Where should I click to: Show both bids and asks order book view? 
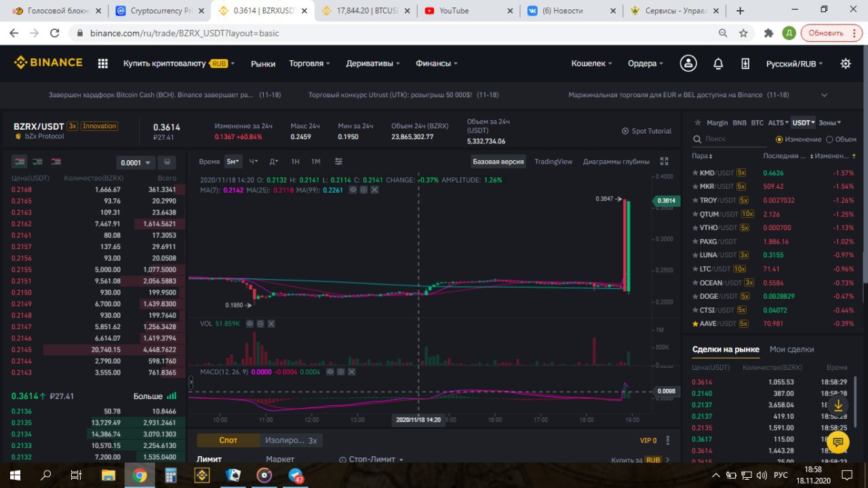point(20,162)
